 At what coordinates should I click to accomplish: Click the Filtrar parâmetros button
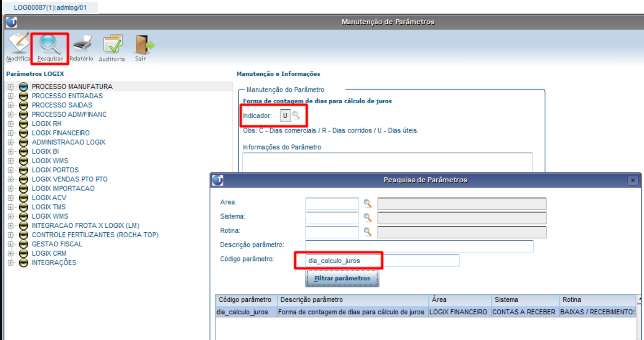pos(342,278)
